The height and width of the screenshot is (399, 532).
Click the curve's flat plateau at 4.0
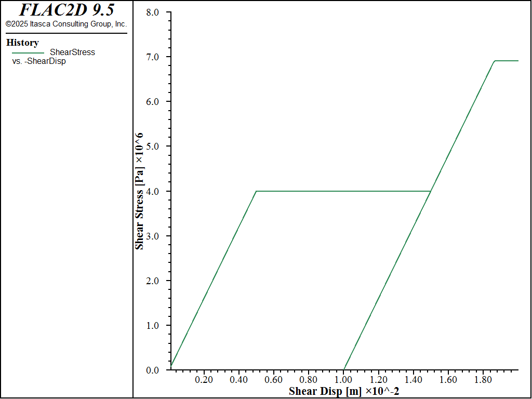pos(343,191)
